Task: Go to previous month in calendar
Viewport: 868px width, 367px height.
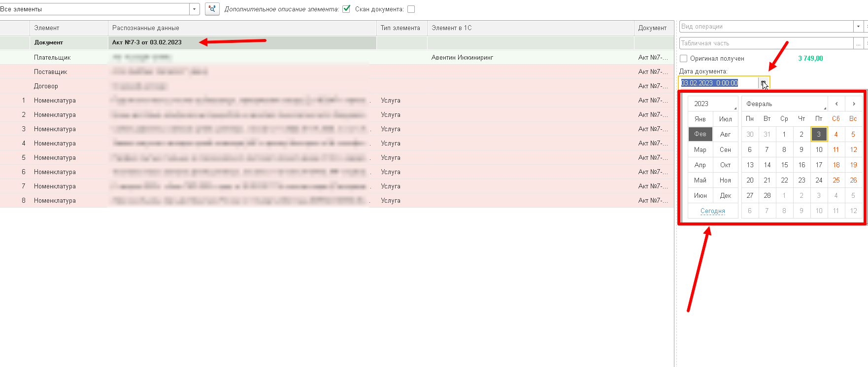Action: [x=836, y=104]
